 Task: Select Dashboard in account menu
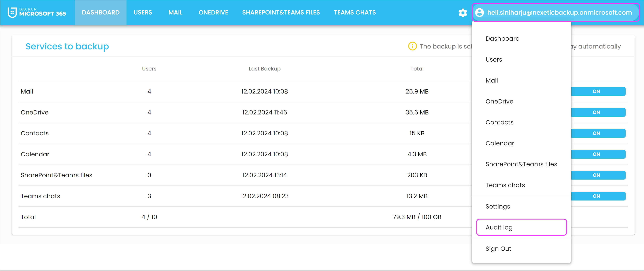click(x=521, y=39)
